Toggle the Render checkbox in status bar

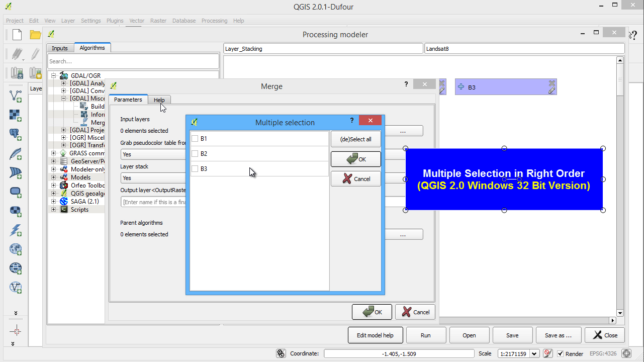point(561,353)
